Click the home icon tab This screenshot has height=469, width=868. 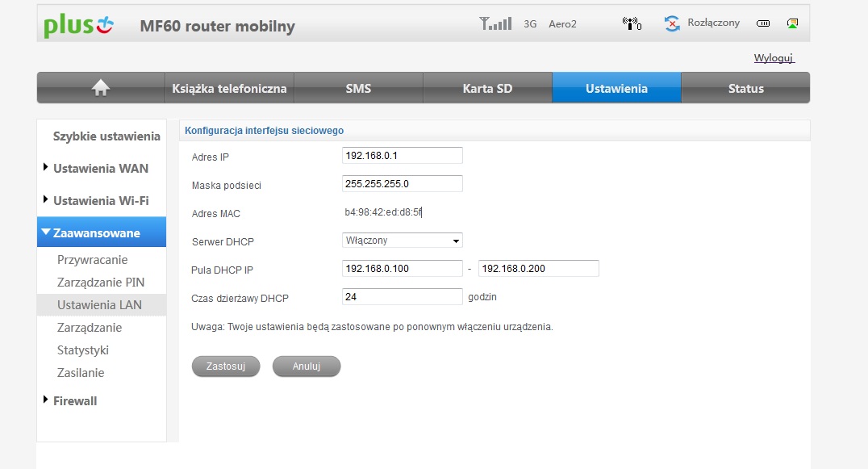point(101,89)
